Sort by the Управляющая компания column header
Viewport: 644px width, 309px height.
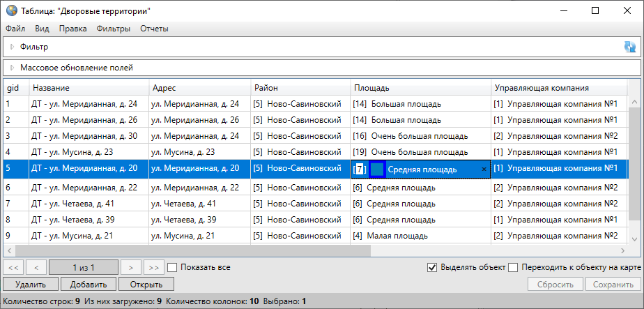[542, 88]
